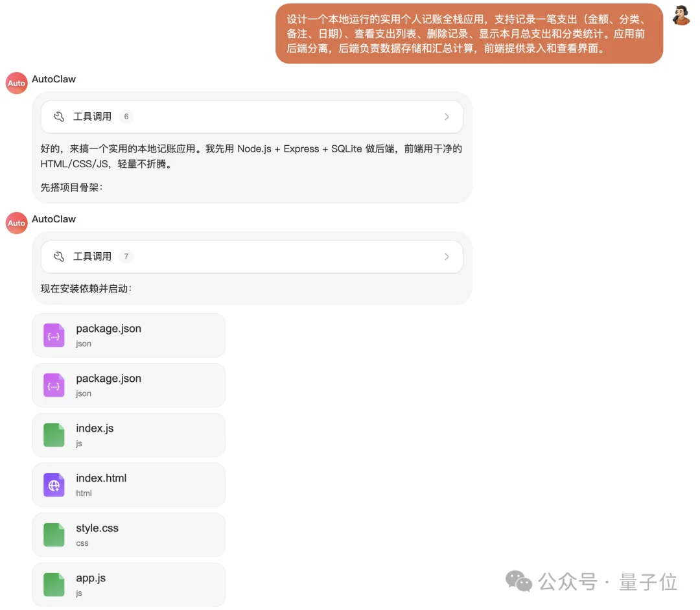This screenshot has width=700, height=610.
Task: Click the second AutoClaw avatar icon
Action: (x=16, y=222)
